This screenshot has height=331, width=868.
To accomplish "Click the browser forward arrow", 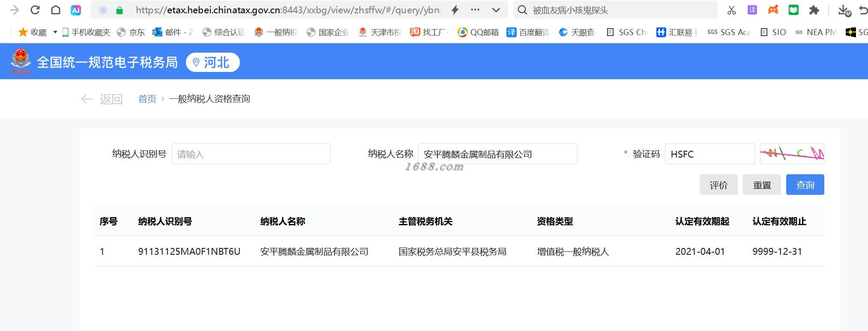I will click(15, 10).
